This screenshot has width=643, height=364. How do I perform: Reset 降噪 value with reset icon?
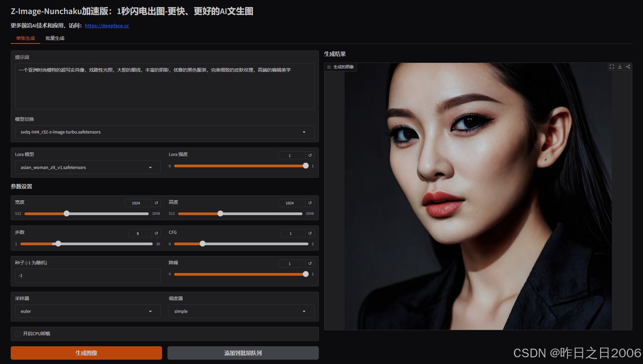point(310,264)
